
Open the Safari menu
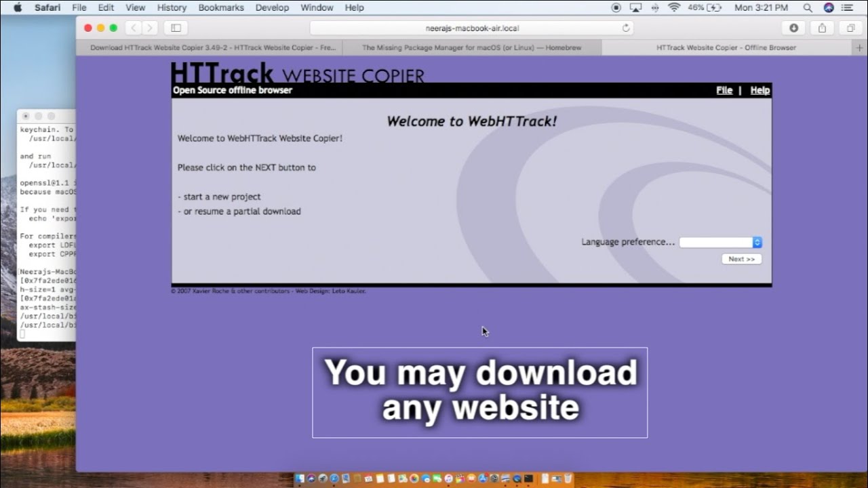[48, 7]
